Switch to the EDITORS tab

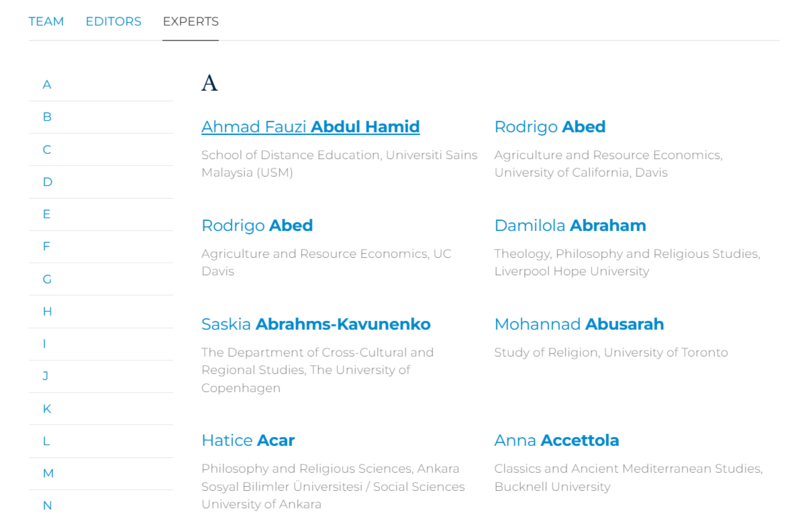pyautogui.click(x=113, y=21)
